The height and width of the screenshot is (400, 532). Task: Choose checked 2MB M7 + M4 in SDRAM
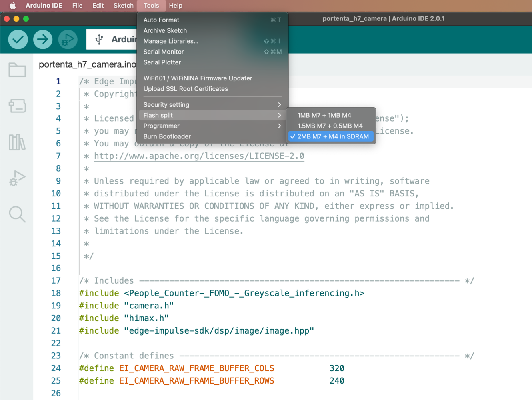331,136
